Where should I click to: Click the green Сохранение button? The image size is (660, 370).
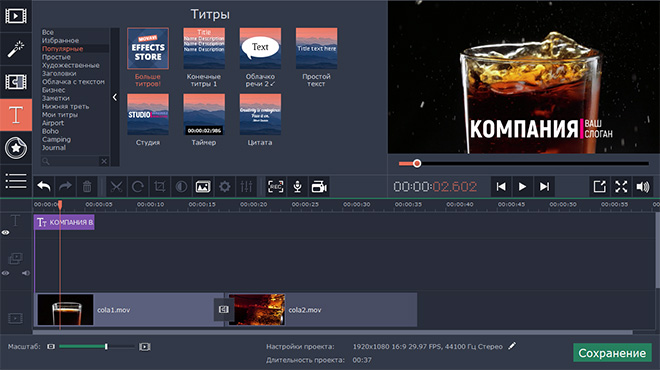coord(612,353)
